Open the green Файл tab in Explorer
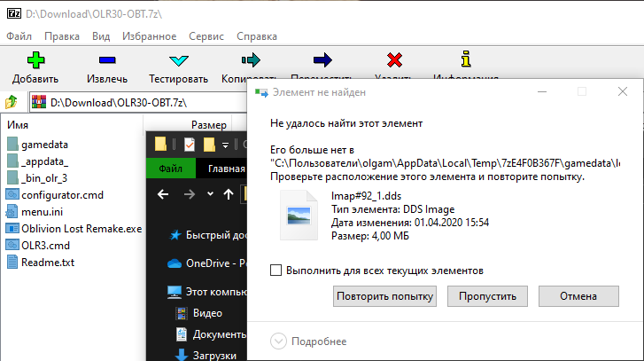 point(170,169)
